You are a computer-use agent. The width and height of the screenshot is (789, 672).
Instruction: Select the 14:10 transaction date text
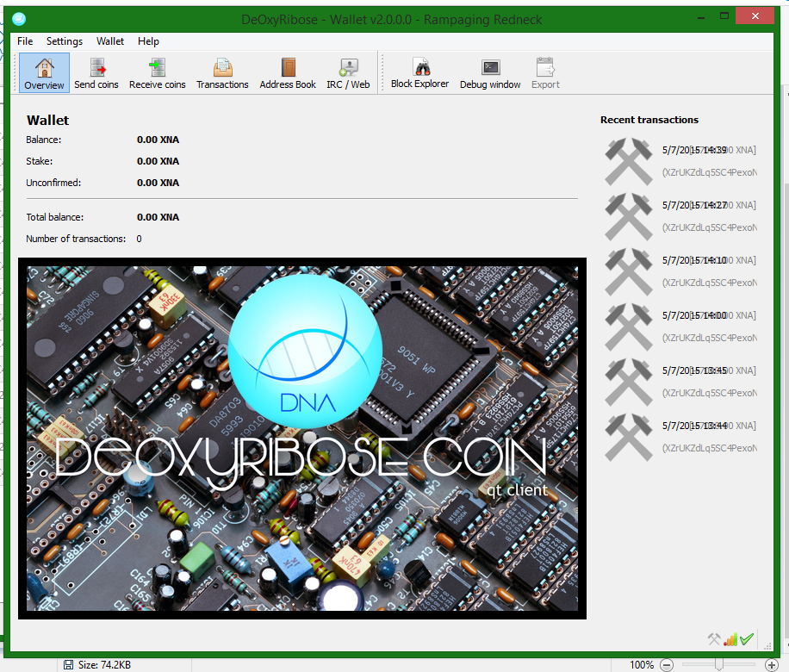pos(694,260)
